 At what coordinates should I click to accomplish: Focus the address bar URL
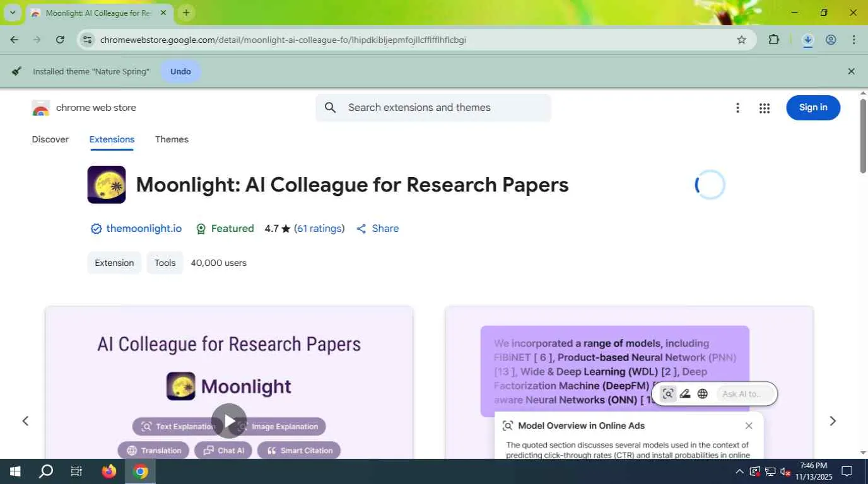[283, 40]
